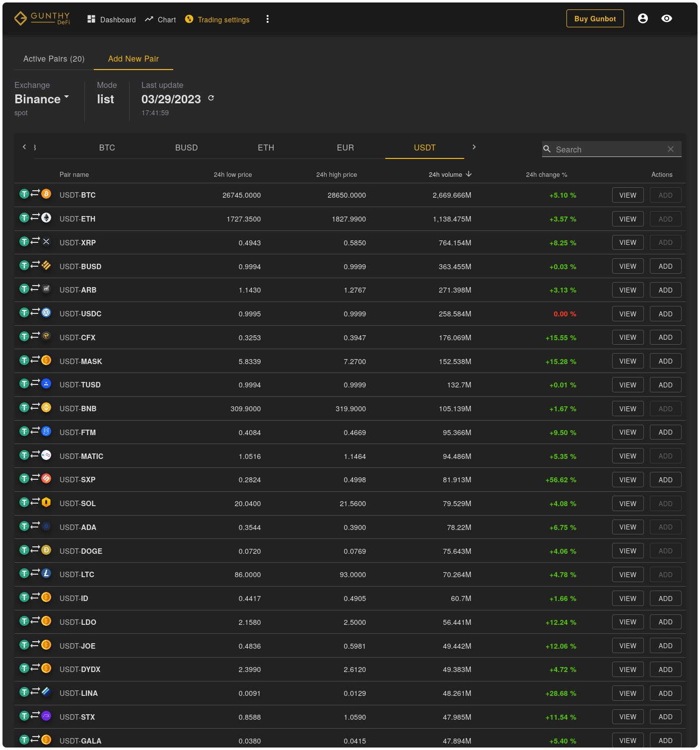Click the ARB coin icon in USDT-ARB row
The image size is (700, 750).
tap(46, 289)
